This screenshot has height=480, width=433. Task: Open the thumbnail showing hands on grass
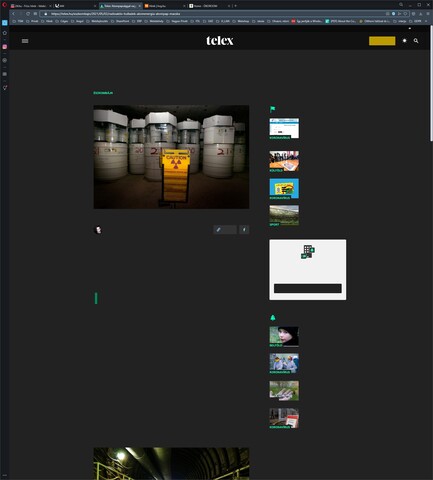tap(284, 391)
